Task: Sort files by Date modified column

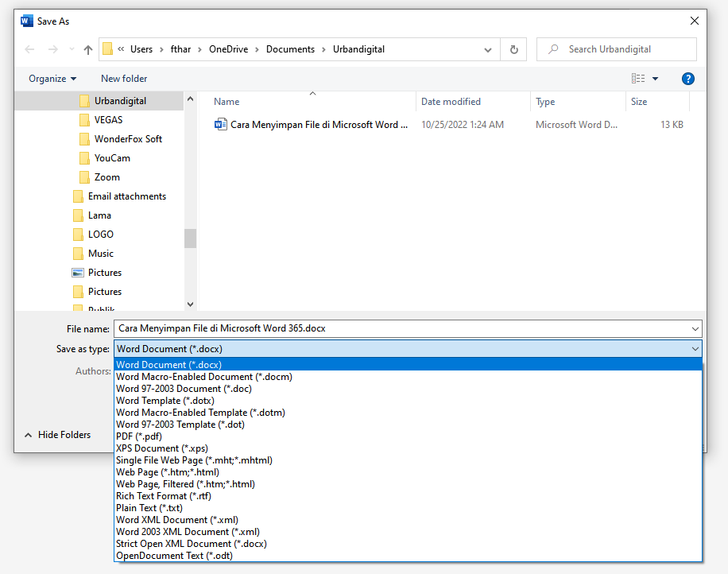Action: pos(451,102)
